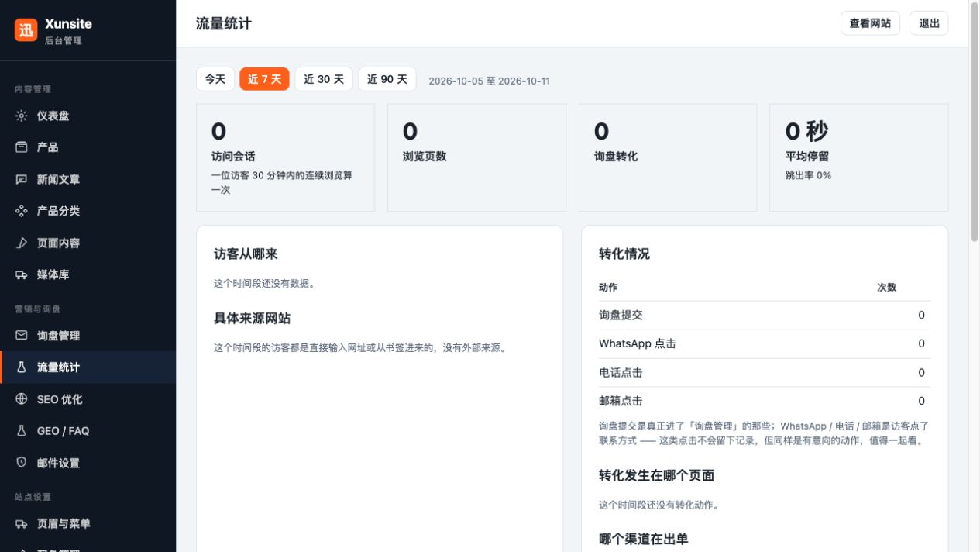Navigate to 页面内容
The width and height of the screenshot is (980, 552).
(x=88, y=243)
